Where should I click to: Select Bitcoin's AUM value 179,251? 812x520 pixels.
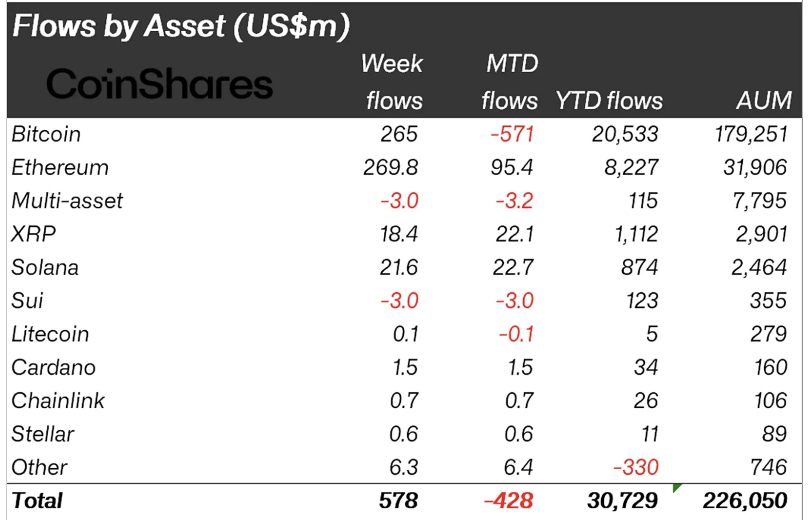(x=751, y=134)
